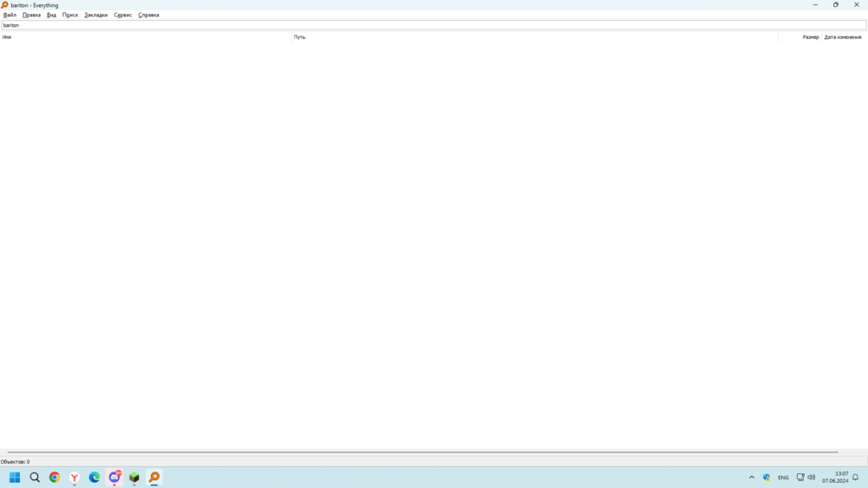
Task: Click the Everything search icon in the taskbar
Action: coord(155,477)
